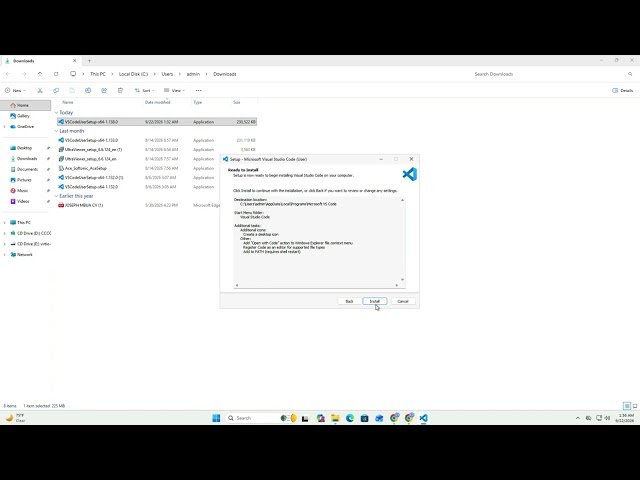The height and width of the screenshot is (480, 640).
Task: Click the Install button in Setup dialog
Action: coord(375,301)
